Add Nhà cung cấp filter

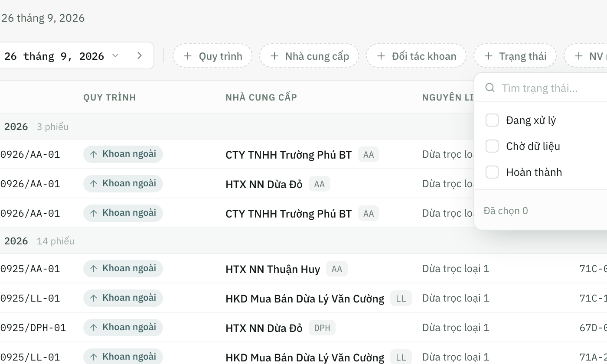309,56
